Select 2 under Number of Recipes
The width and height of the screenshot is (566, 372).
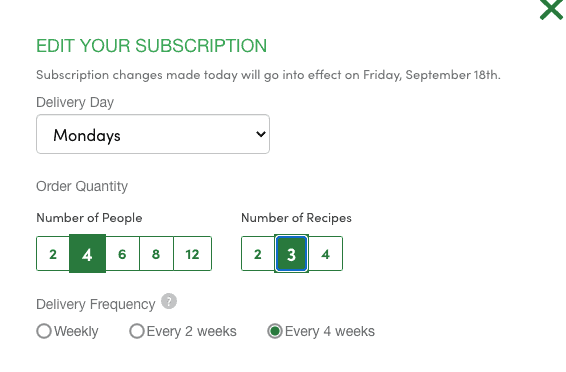258,254
